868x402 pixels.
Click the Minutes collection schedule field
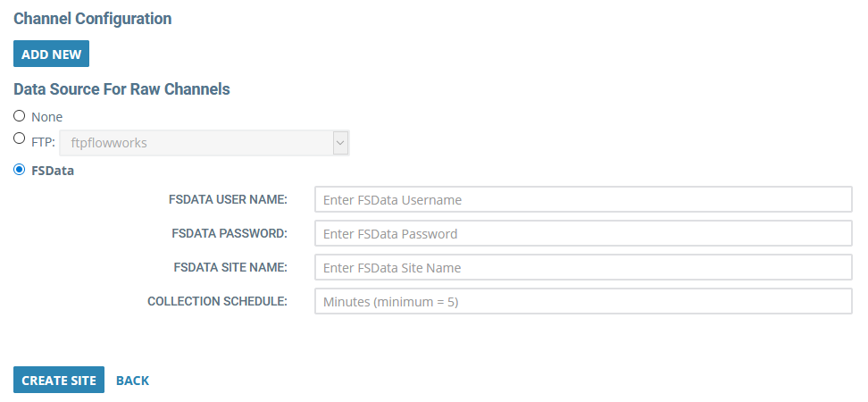pos(583,301)
